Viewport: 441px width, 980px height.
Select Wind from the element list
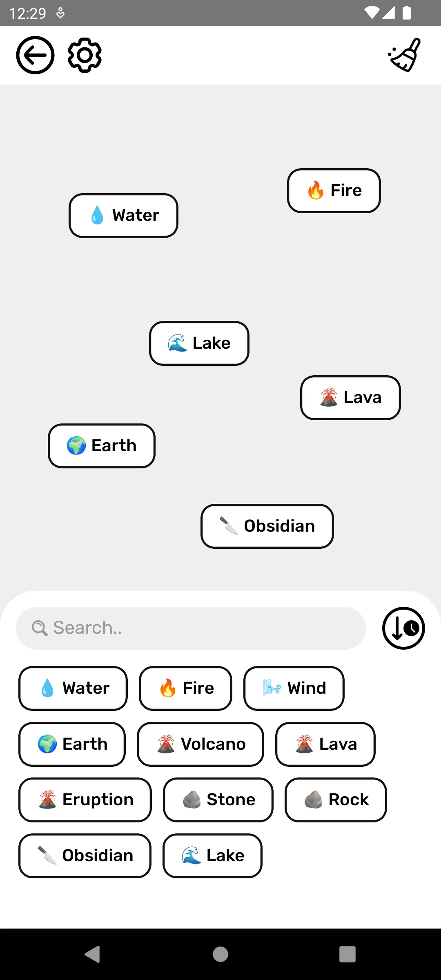point(294,688)
